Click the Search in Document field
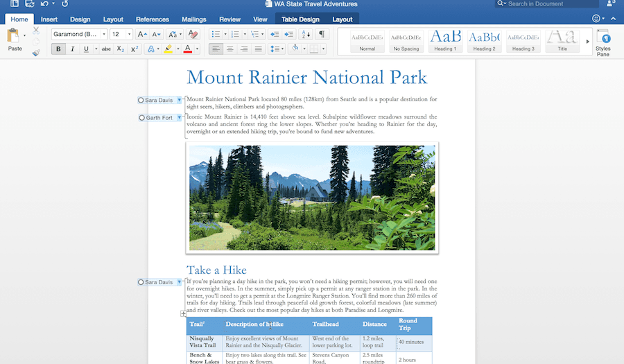Screen dimensions: 624x364 (547, 3)
